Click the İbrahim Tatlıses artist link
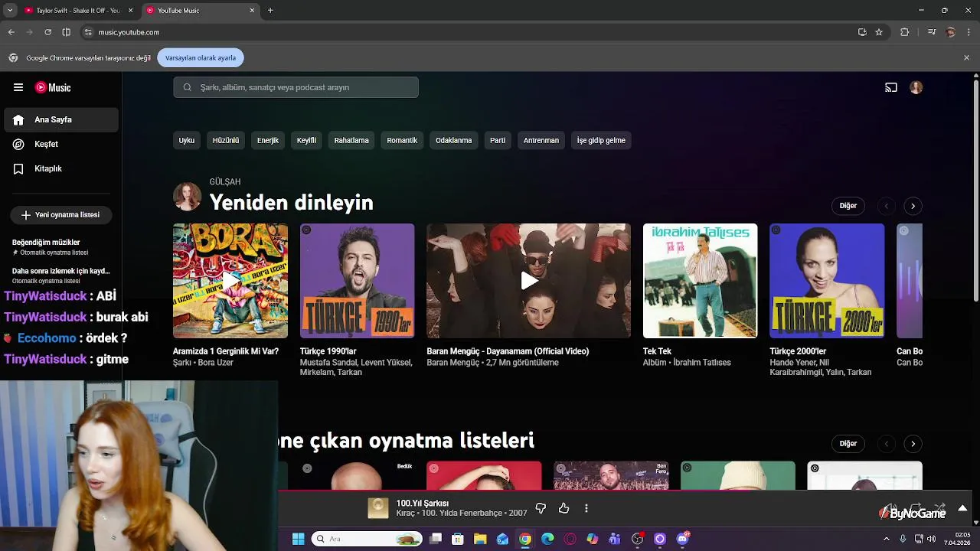Viewport: 980px width, 551px height. 702,363
